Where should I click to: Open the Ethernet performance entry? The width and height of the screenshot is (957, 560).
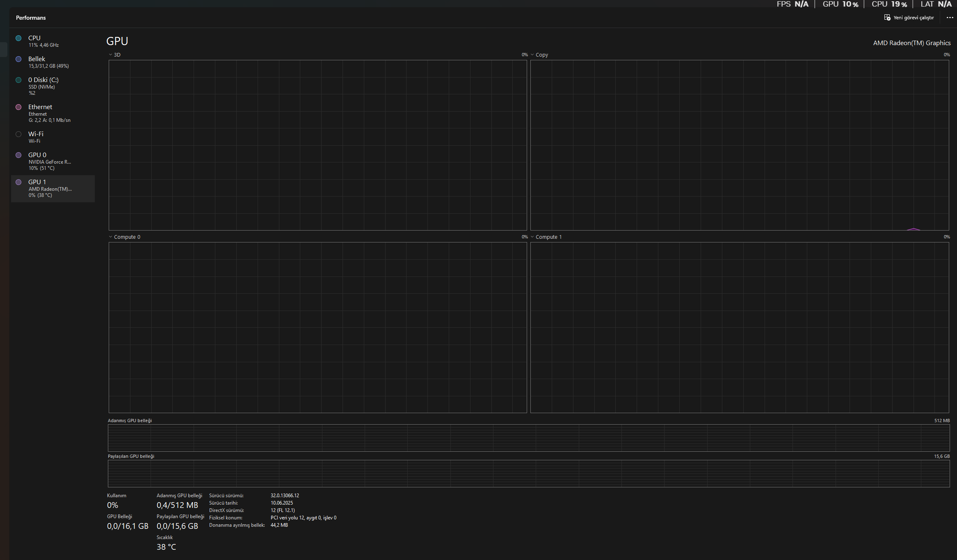[53, 113]
